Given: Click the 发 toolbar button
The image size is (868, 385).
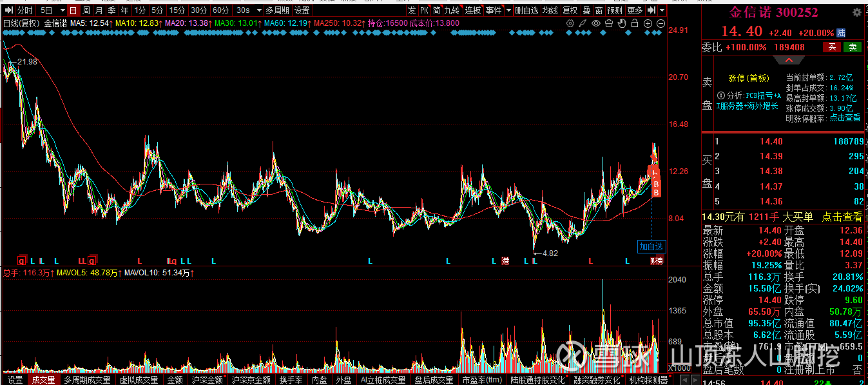Looking at the screenshot, I should click(x=412, y=10).
